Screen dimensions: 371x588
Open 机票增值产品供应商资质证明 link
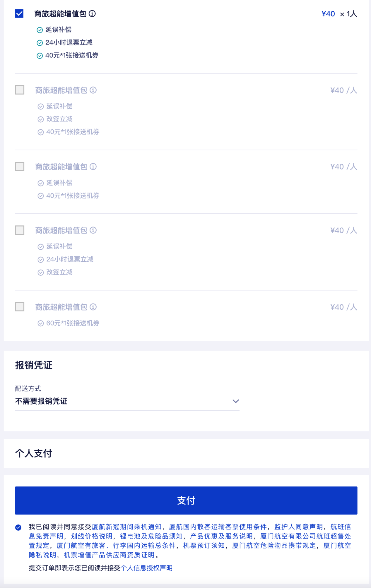click(109, 555)
